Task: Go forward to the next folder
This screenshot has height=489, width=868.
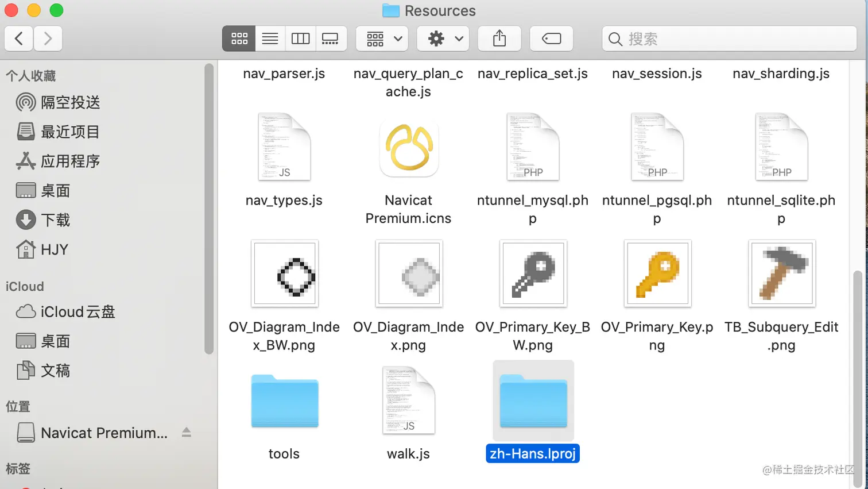Action: tap(48, 38)
